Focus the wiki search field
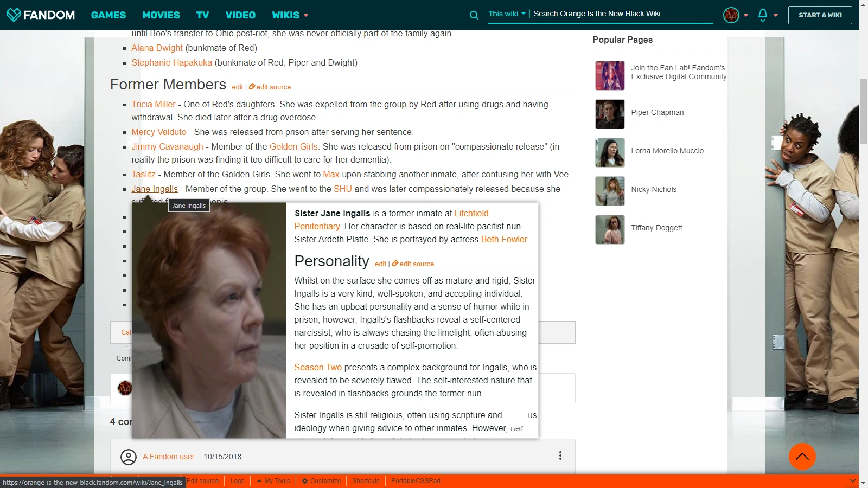 click(x=623, y=14)
